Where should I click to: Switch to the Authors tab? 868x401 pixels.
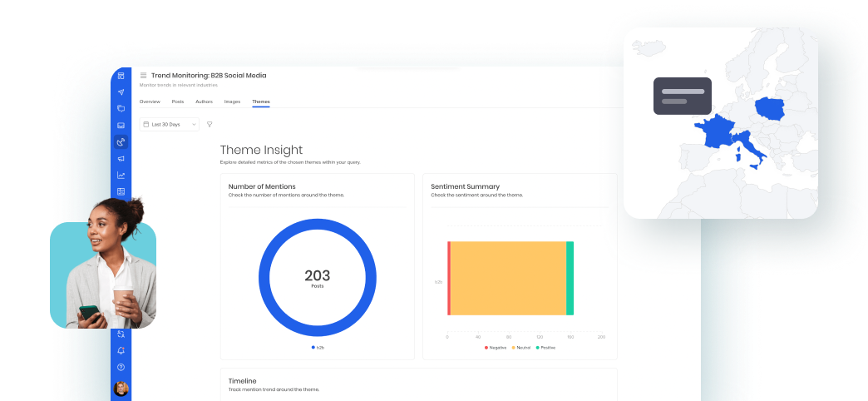204,101
